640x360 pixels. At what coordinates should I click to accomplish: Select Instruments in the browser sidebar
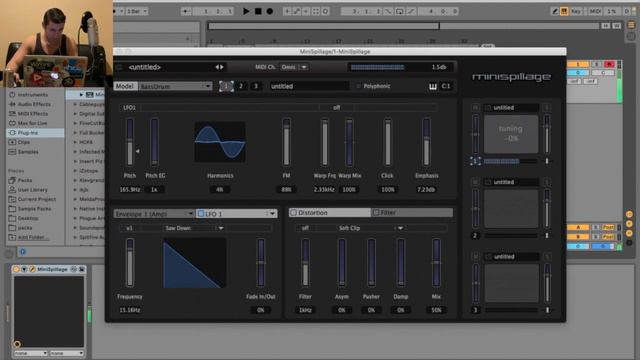(x=33, y=95)
